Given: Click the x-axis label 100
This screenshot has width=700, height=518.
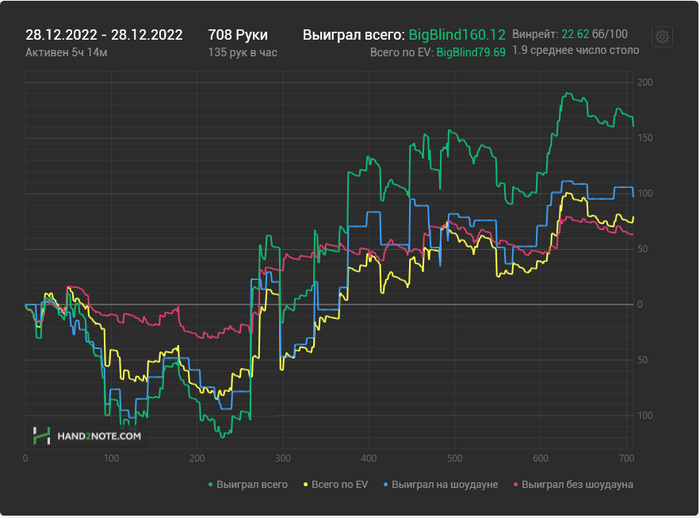Looking at the screenshot, I should (111, 459).
